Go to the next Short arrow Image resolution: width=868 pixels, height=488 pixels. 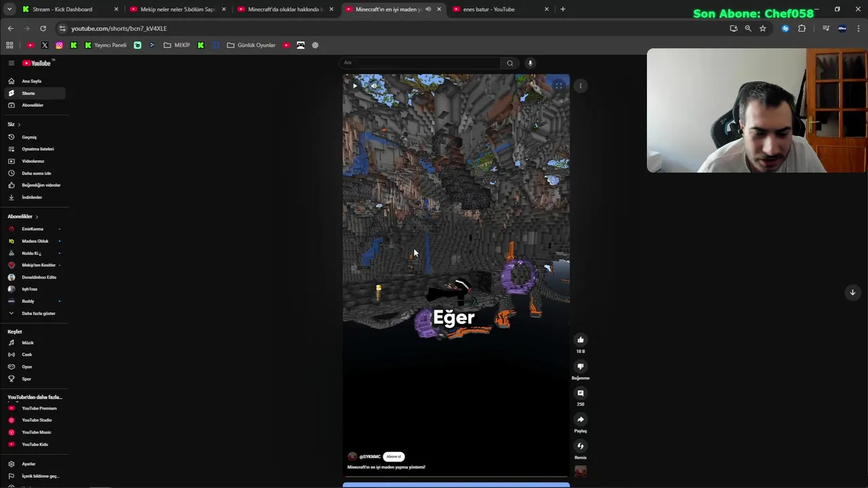point(852,292)
